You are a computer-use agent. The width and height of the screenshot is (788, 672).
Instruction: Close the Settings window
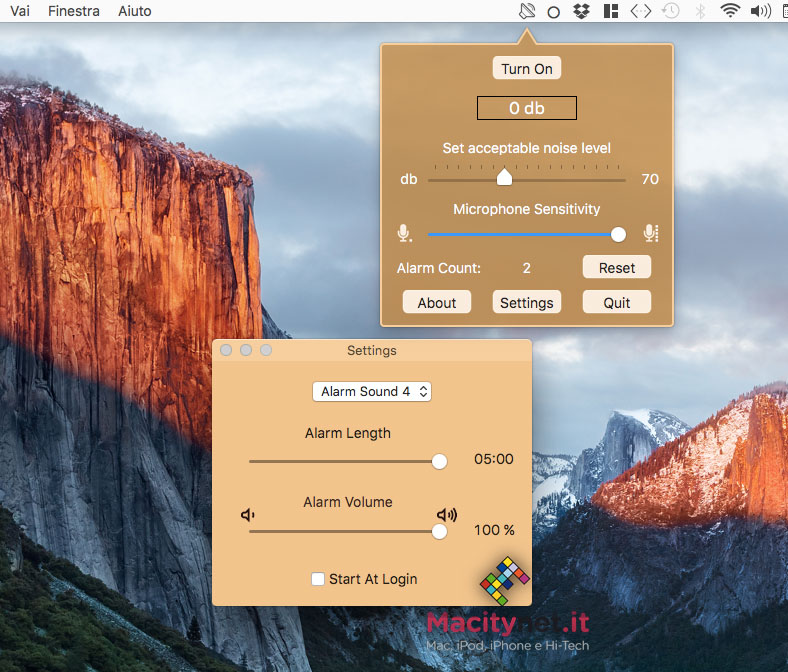(x=226, y=350)
